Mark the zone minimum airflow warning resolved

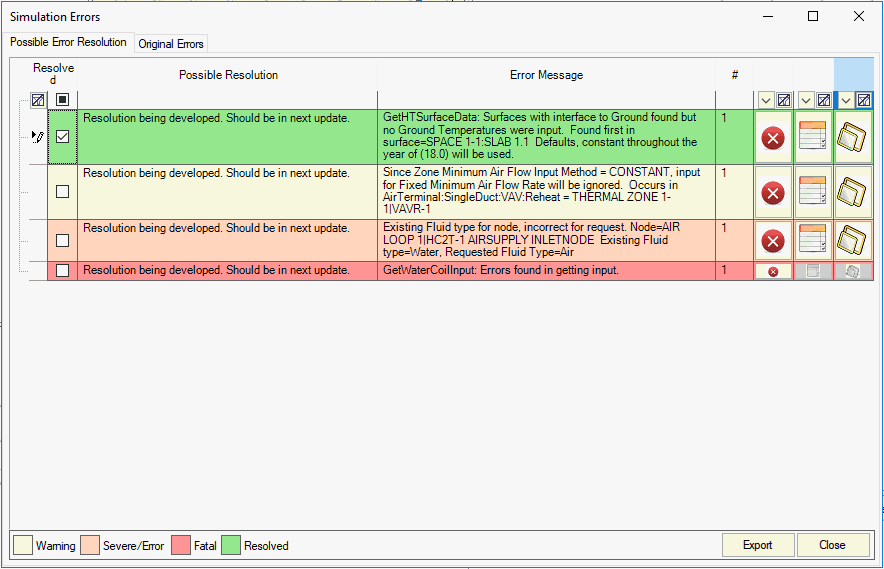pyautogui.click(x=62, y=192)
